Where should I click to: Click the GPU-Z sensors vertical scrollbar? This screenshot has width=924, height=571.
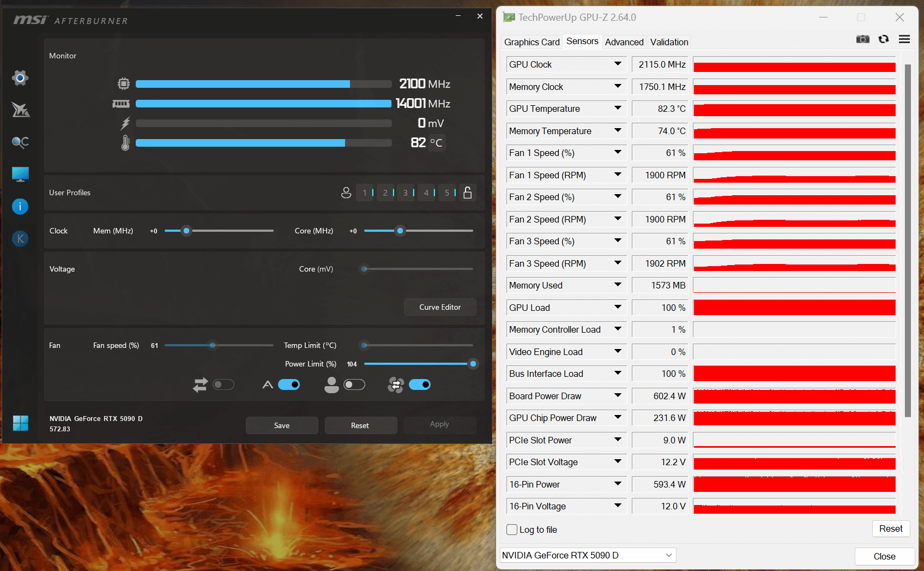click(908, 241)
